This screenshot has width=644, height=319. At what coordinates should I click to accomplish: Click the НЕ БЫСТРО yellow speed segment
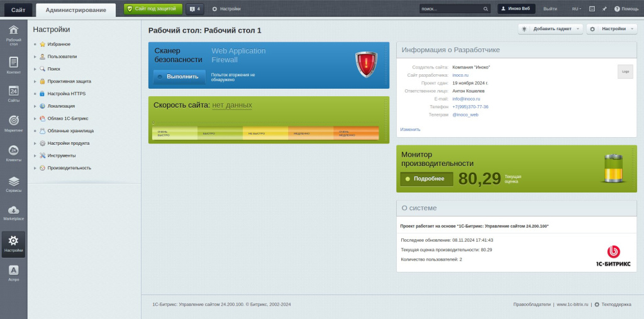tap(265, 133)
